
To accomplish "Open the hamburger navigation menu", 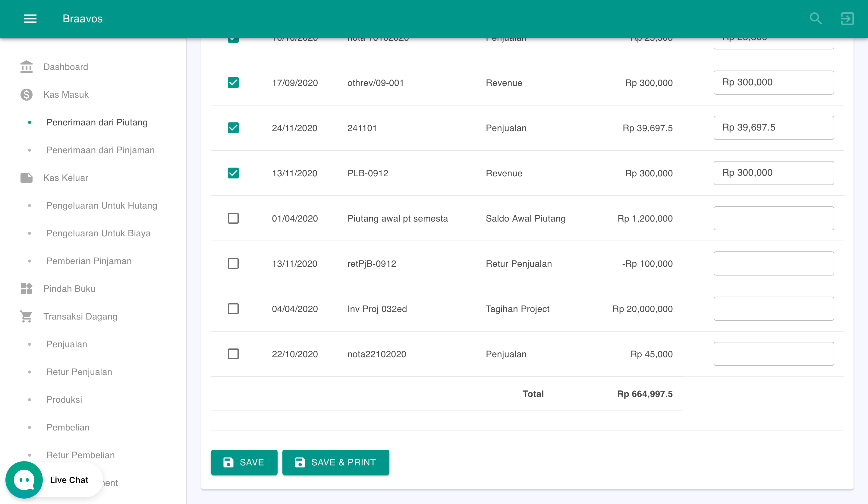I will 30,19.
